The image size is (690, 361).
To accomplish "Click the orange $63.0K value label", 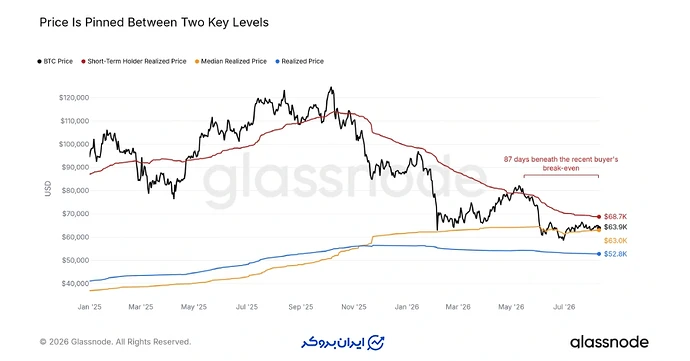I will tap(615, 241).
